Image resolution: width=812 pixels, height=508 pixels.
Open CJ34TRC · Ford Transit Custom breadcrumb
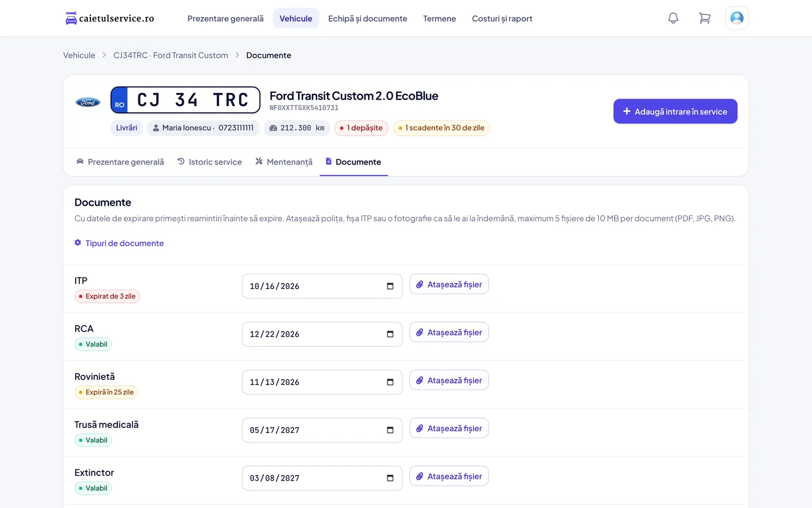(171, 55)
